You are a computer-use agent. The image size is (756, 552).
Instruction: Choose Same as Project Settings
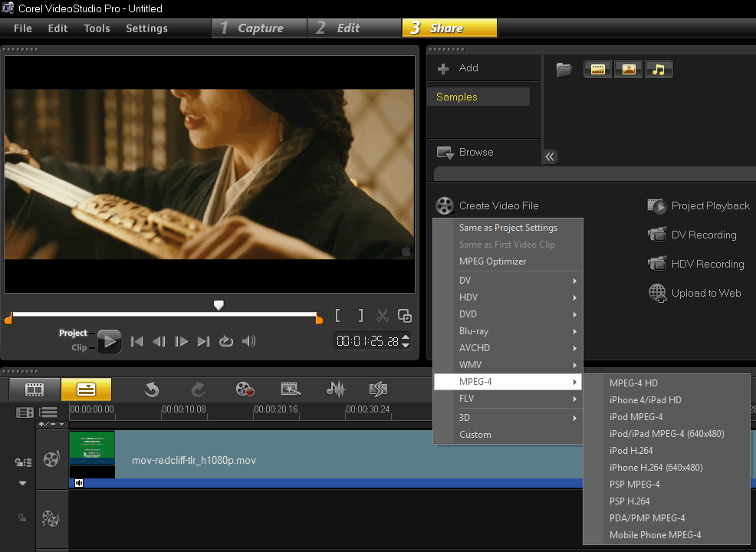(508, 228)
